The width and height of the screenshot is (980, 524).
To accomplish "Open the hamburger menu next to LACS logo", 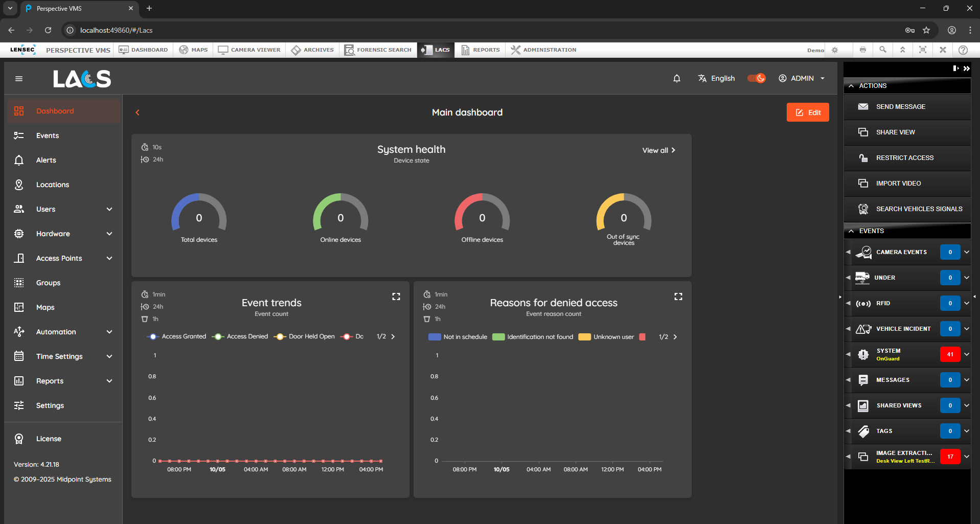I will (19, 79).
